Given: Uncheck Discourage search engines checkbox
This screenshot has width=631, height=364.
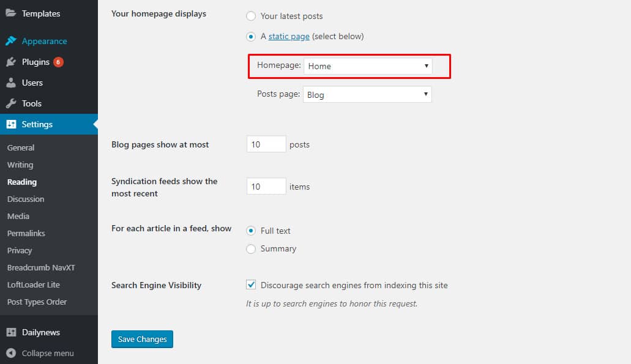Looking at the screenshot, I should (x=251, y=284).
